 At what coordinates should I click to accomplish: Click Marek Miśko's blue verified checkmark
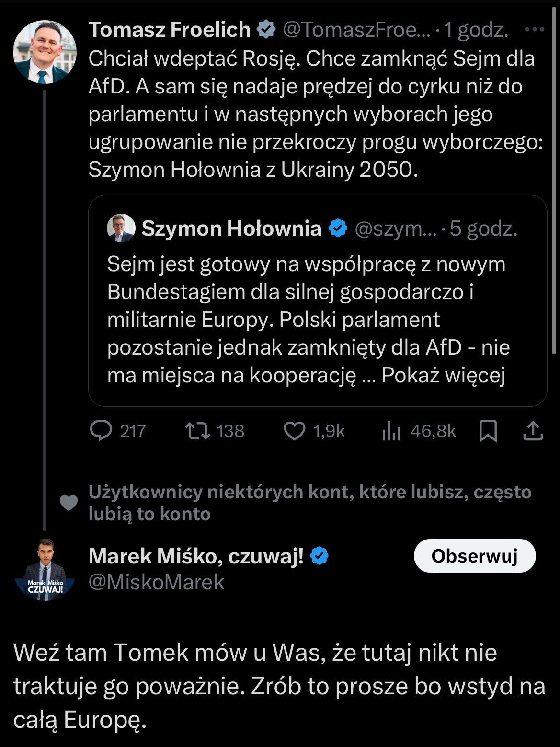(x=319, y=556)
